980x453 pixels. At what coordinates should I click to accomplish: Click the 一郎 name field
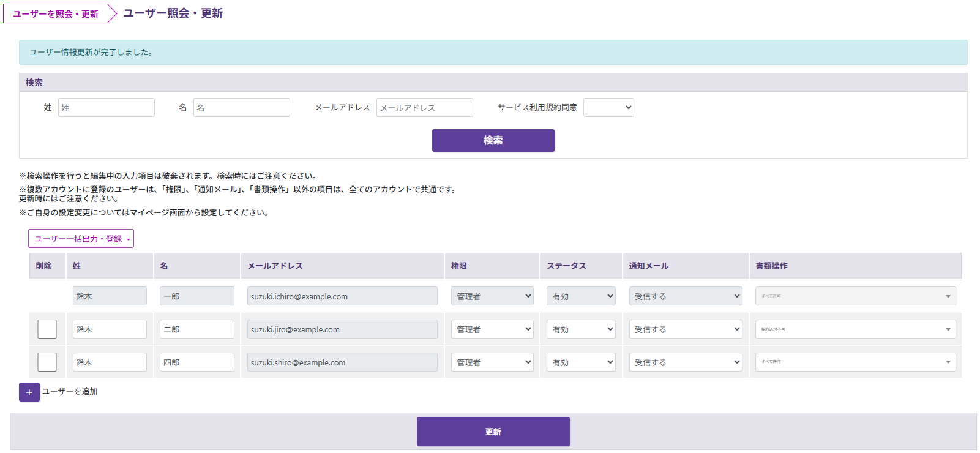[x=197, y=296]
